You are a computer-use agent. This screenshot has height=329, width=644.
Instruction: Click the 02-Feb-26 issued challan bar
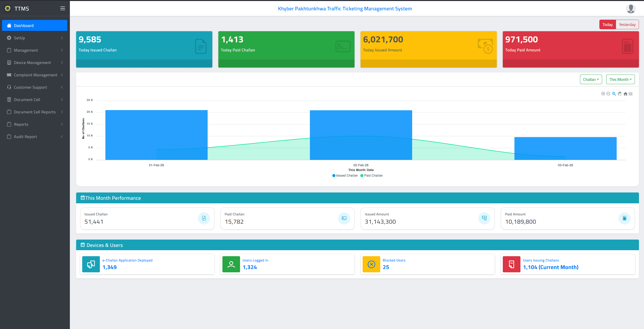[361, 135]
